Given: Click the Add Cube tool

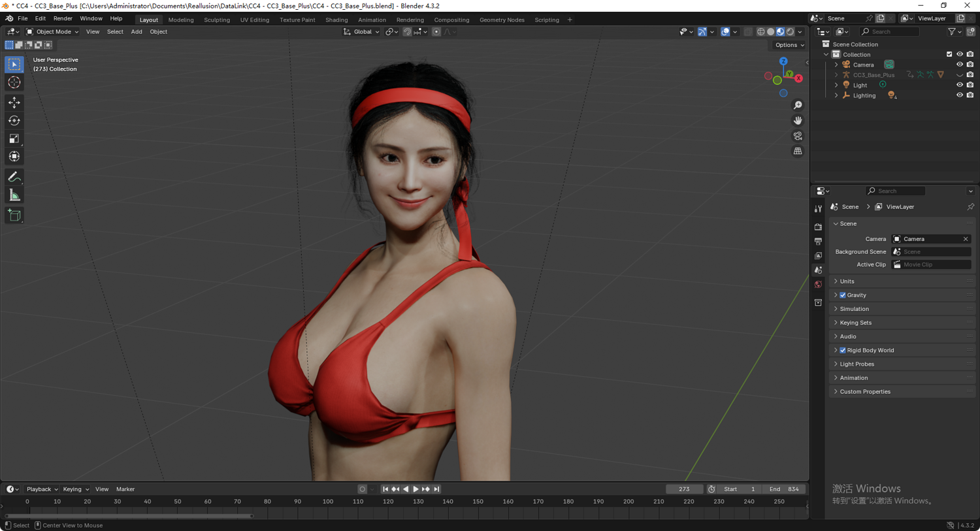Looking at the screenshot, I should pyautogui.click(x=14, y=215).
